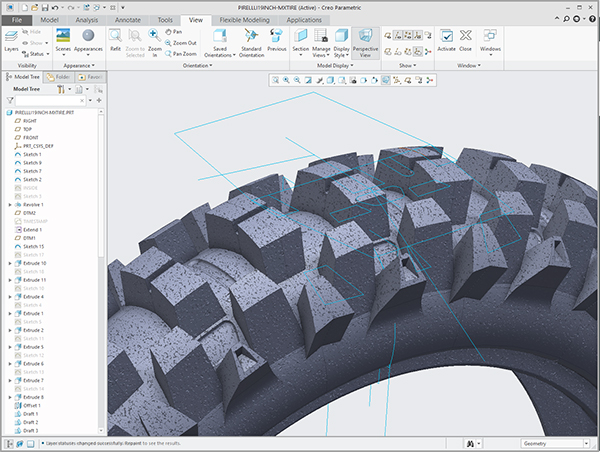Toggle plane display in the Show group
Image resolution: width=600 pixels, height=452 pixels.
click(x=388, y=36)
